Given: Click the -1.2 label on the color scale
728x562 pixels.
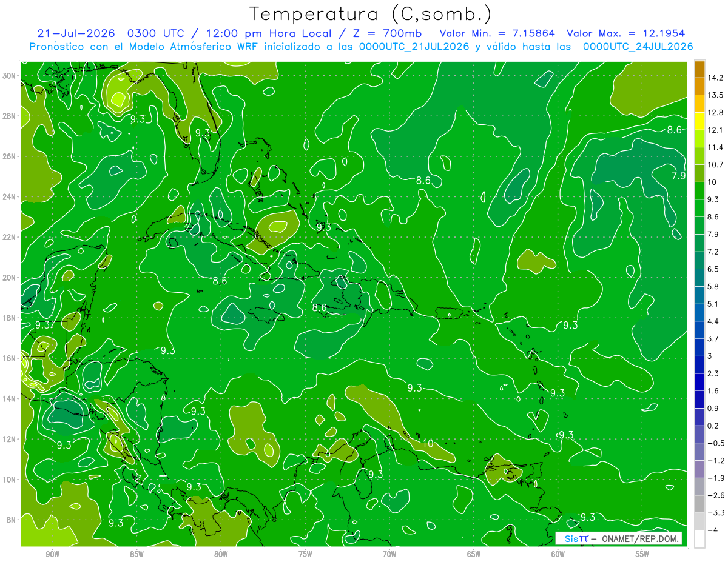Looking at the screenshot, I should pyautogui.click(x=715, y=461).
